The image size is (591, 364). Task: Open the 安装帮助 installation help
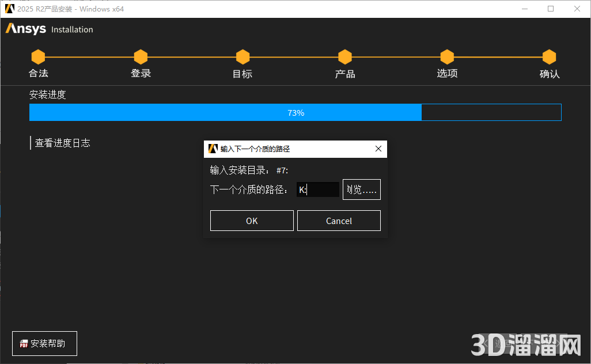click(44, 343)
